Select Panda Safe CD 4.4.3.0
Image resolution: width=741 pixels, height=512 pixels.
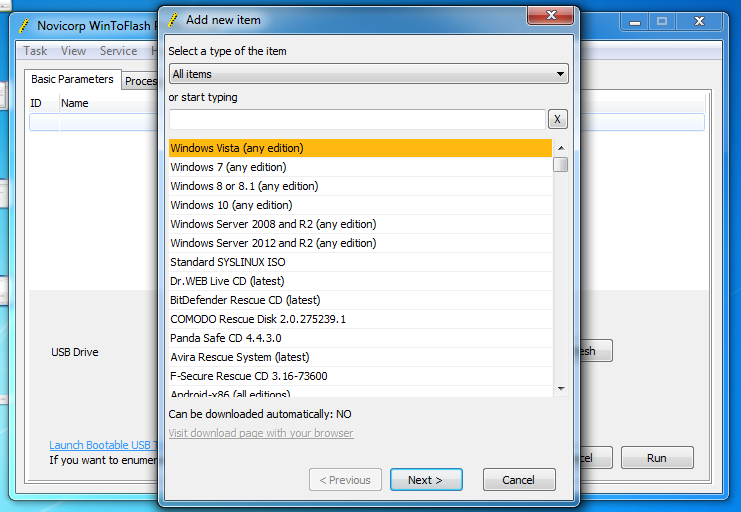[x=360, y=338]
